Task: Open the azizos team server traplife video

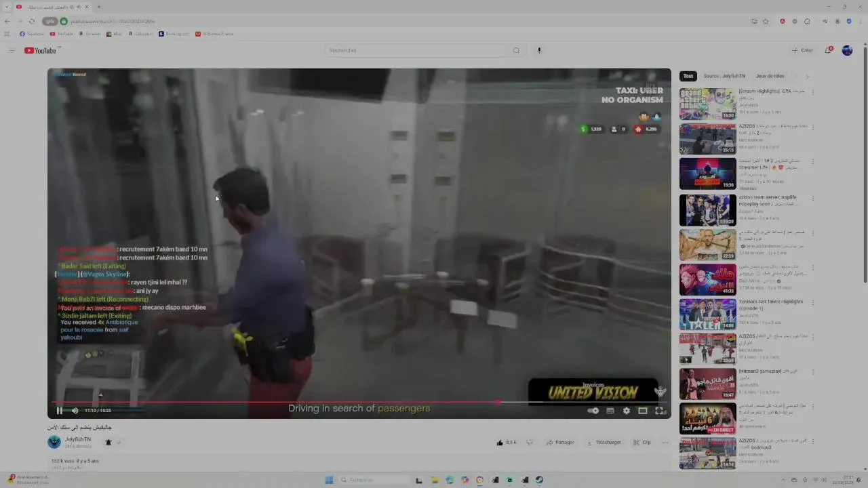Action: (707, 209)
